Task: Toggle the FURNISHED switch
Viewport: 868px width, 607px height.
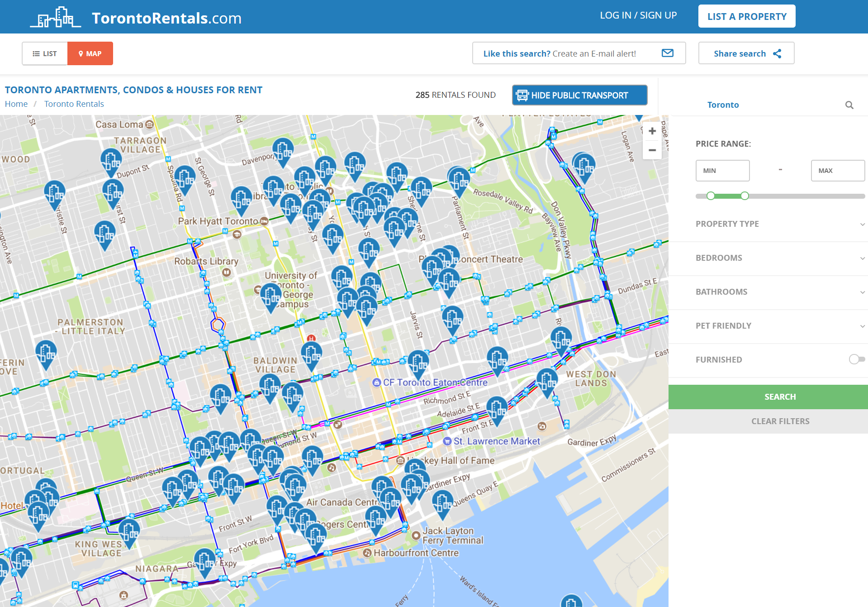Action: pyautogui.click(x=857, y=359)
